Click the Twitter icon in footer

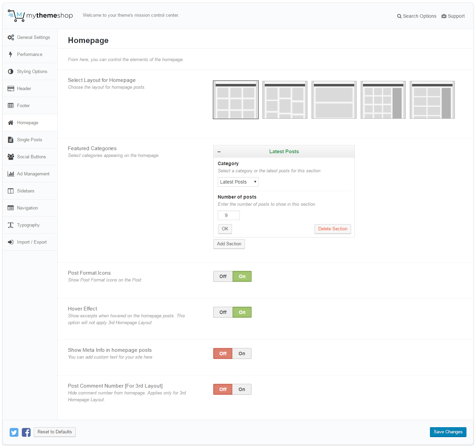tap(14, 432)
